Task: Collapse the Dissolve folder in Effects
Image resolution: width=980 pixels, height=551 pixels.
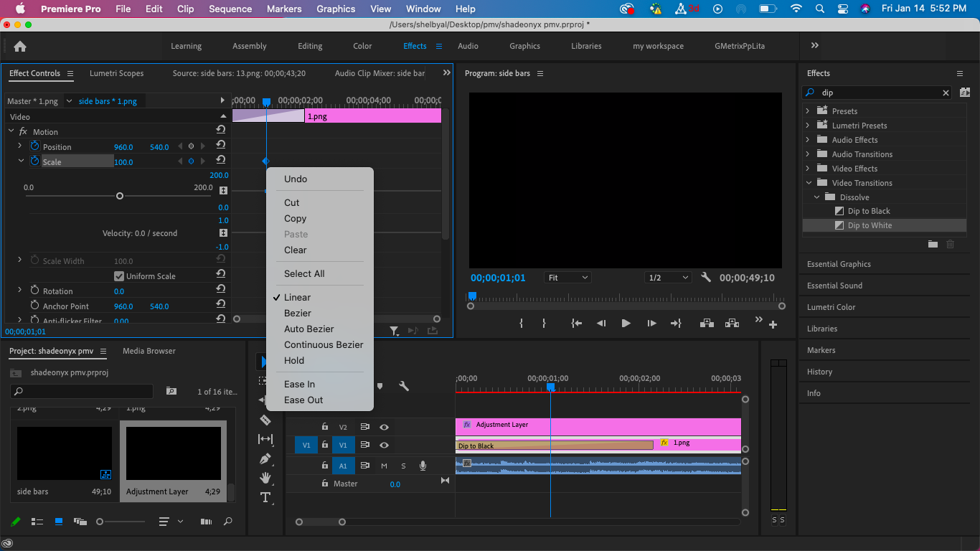Action: click(x=816, y=197)
